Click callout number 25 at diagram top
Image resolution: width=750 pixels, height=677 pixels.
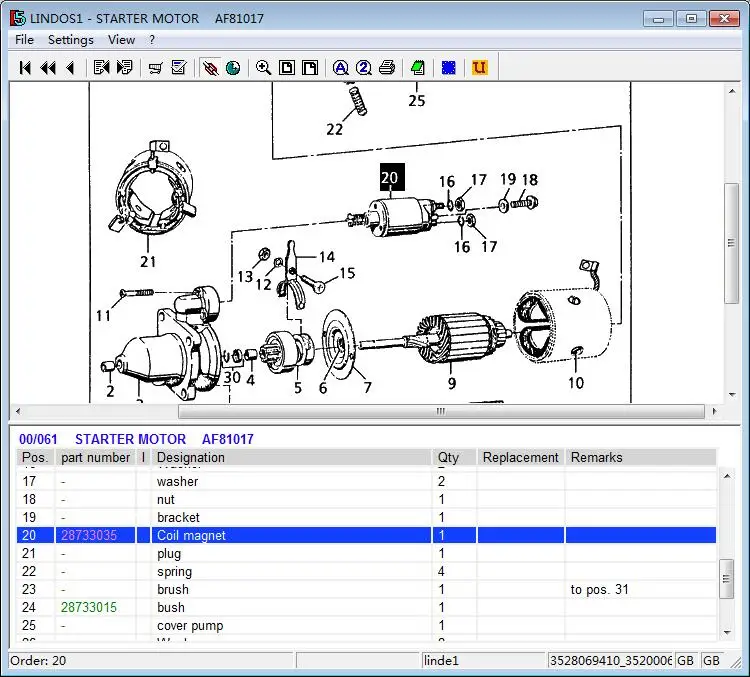pos(417,100)
